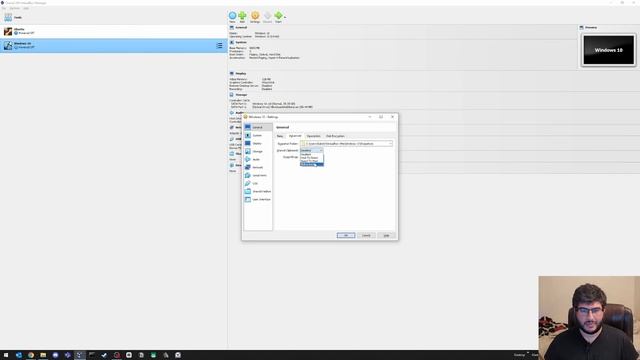Open Settings from the orange gear icon

click(x=255, y=16)
